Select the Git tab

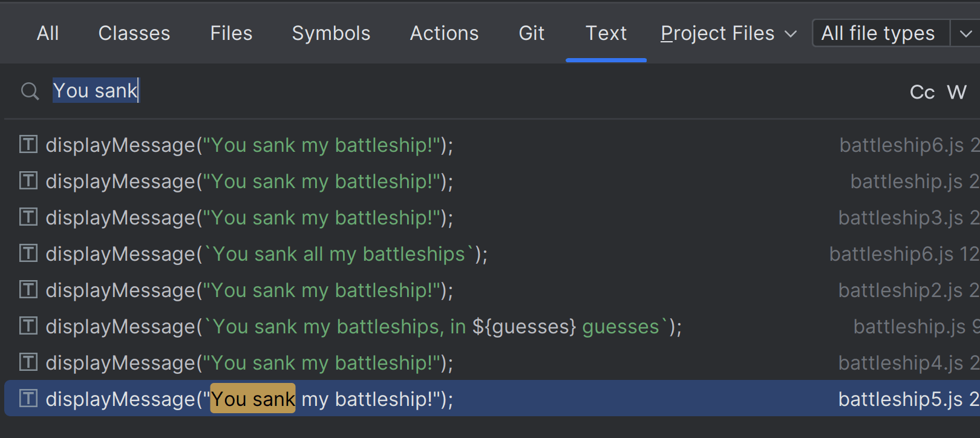click(x=531, y=33)
